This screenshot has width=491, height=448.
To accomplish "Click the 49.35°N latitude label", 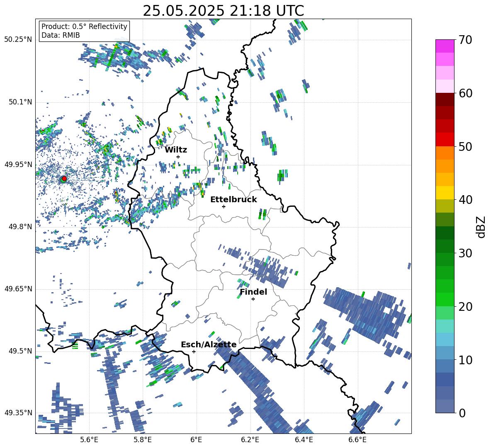I will (18, 413).
